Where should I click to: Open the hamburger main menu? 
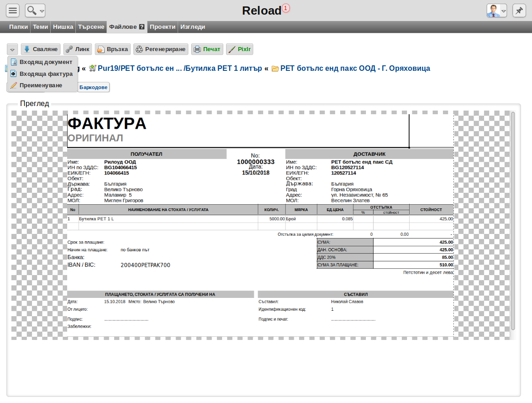tap(12, 11)
